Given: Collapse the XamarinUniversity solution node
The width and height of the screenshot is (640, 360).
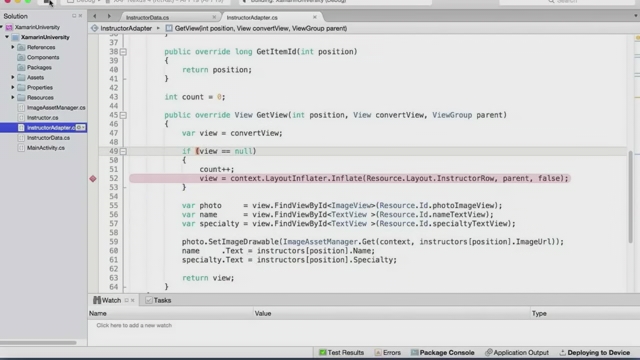Looking at the screenshot, I should [x=2, y=27].
